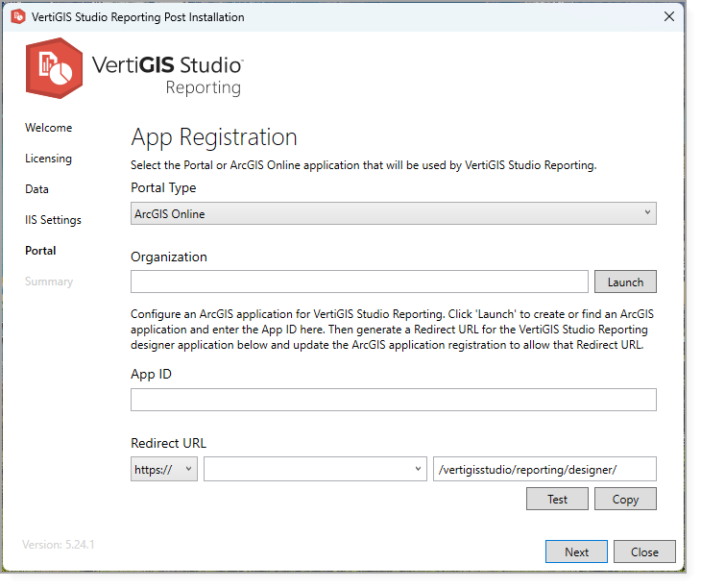Click the Test button
This screenshot has width=701, height=588.
557,499
